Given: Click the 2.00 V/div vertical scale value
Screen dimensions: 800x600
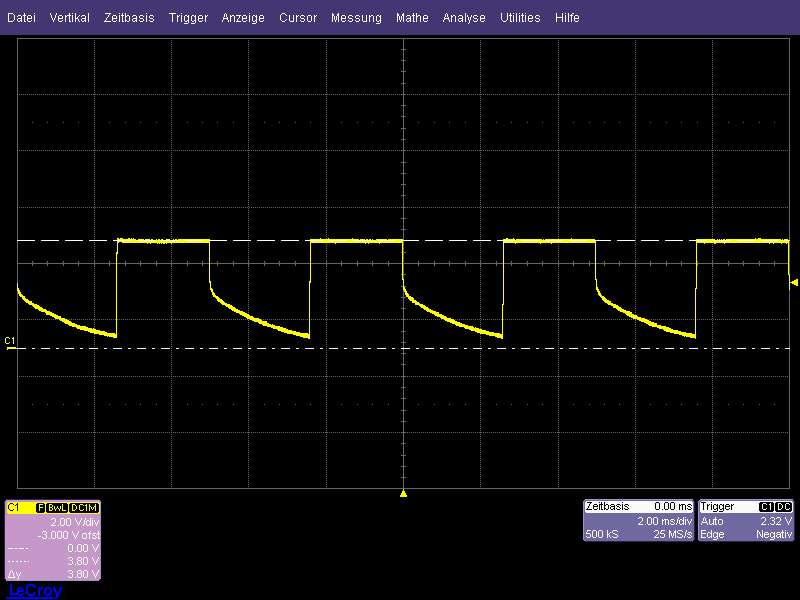Looking at the screenshot, I should tap(74, 522).
